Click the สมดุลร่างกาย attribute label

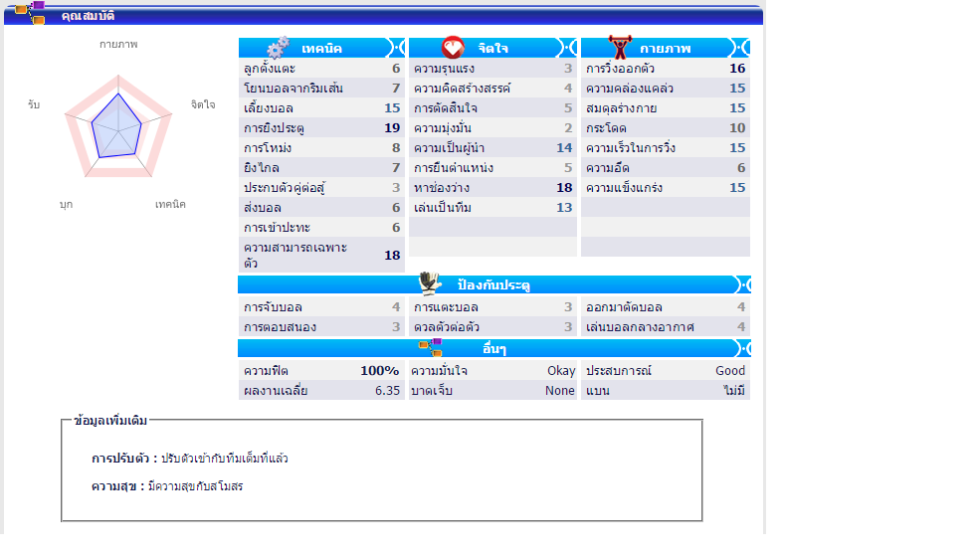point(621,108)
